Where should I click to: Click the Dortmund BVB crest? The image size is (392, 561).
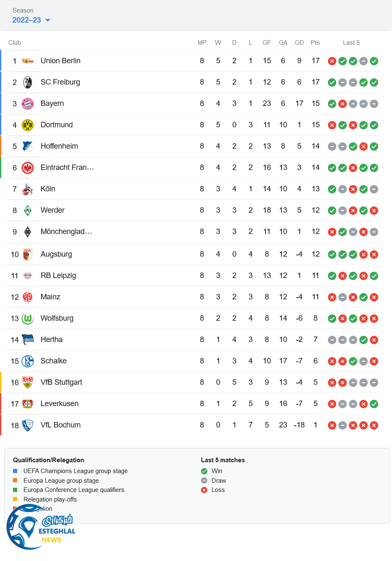coord(28,125)
